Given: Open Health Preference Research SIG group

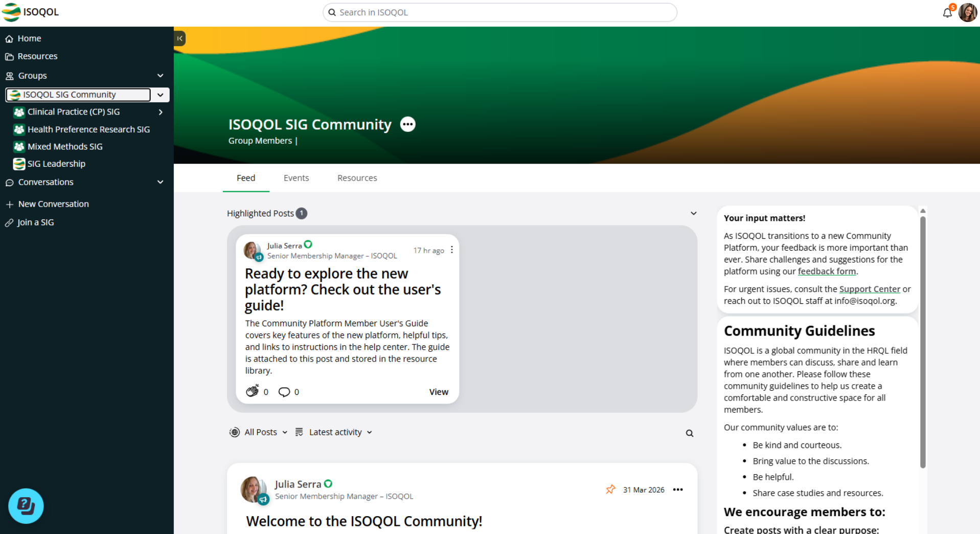Looking at the screenshot, I should coord(89,129).
